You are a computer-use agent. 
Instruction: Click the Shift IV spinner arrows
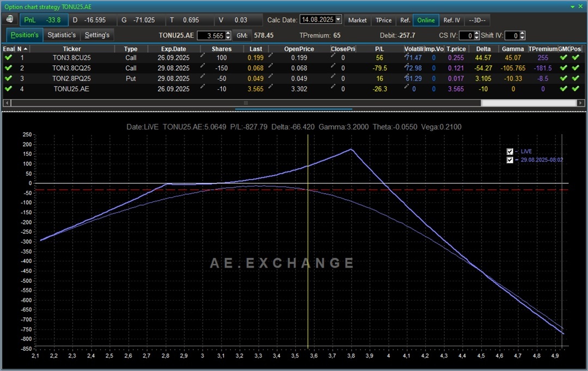coord(522,35)
